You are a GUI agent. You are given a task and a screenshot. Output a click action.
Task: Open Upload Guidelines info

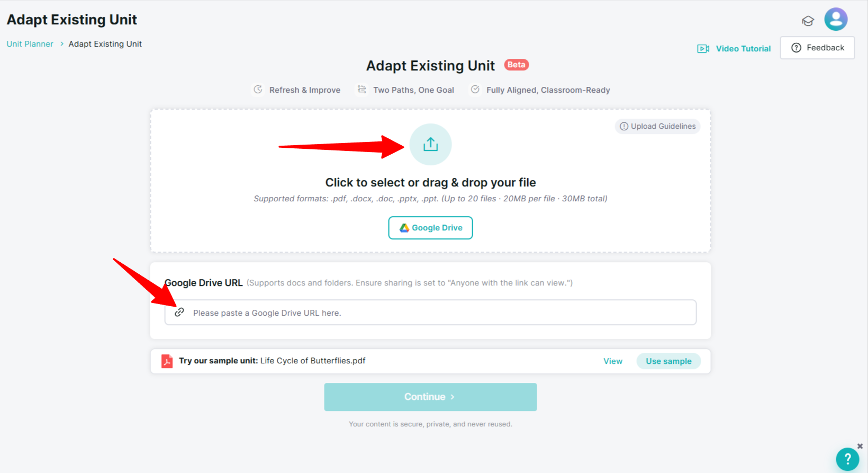[x=657, y=126]
